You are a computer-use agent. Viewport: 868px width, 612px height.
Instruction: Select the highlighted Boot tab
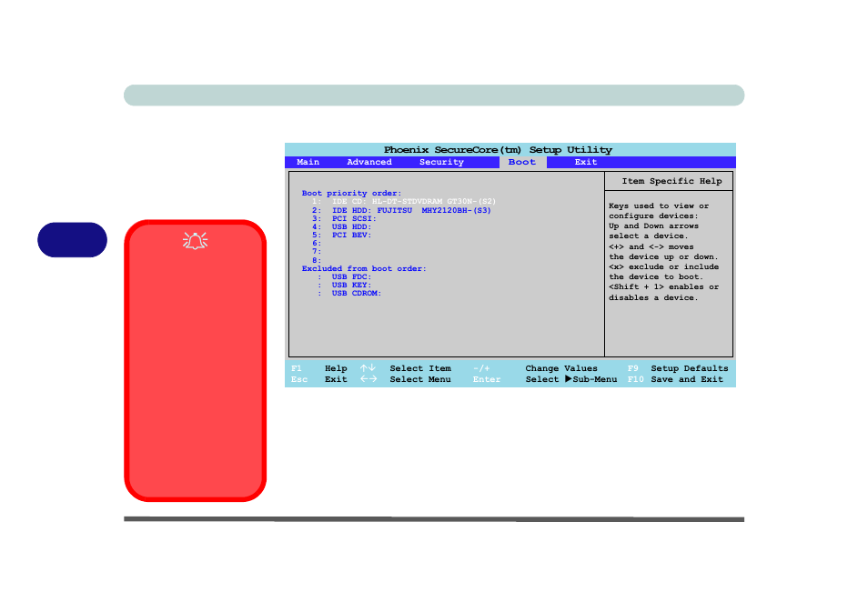[522, 162]
